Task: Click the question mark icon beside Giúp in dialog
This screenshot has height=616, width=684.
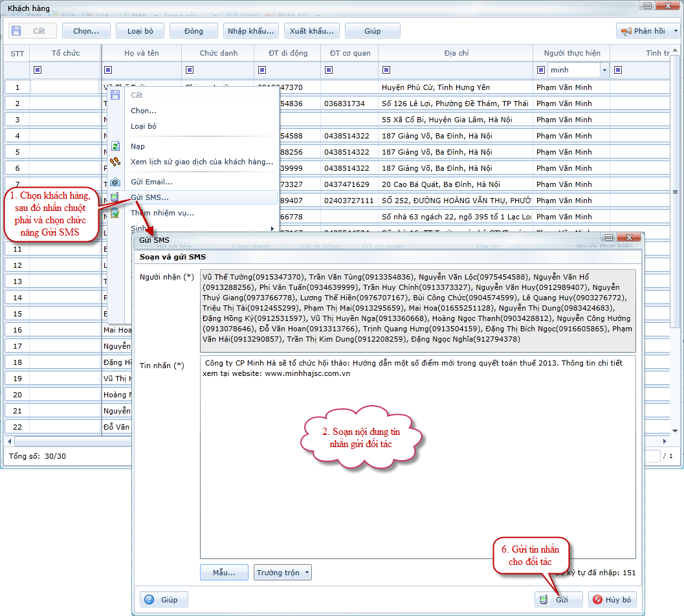Action: [149, 600]
